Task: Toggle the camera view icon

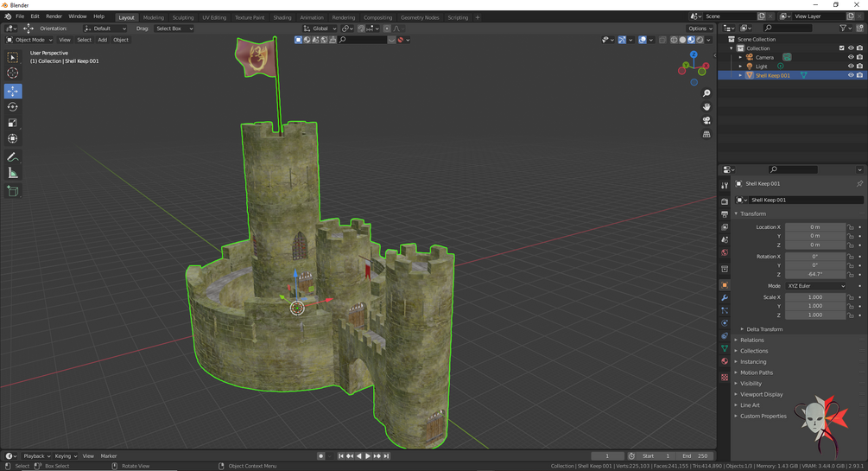Action: [x=706, y=120]
